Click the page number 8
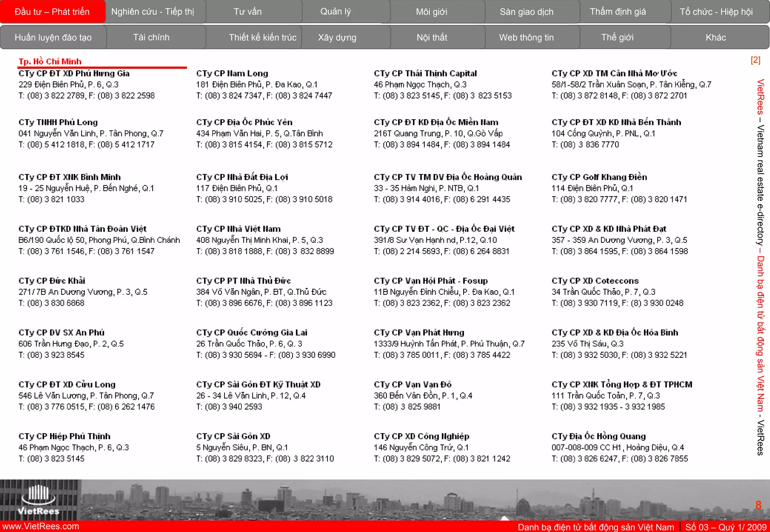This screenshot has height=532, width=770. pyautogui.click(x=758, y=505)
